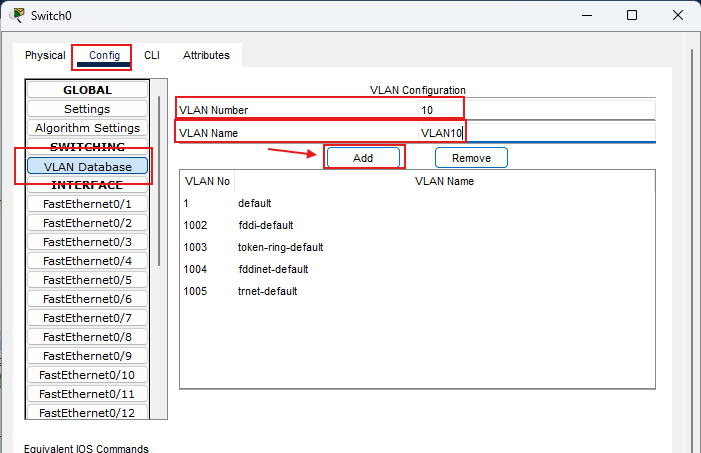The image size is (701, 453).
Task: Open FastEthernet0/11 interface settings
Action: [x=88, y=394]
